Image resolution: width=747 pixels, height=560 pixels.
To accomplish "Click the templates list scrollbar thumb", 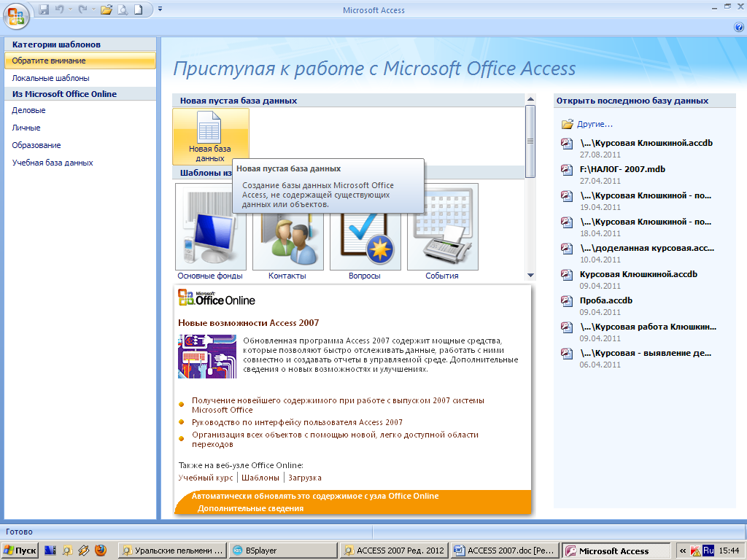I will tap(530, 141).
